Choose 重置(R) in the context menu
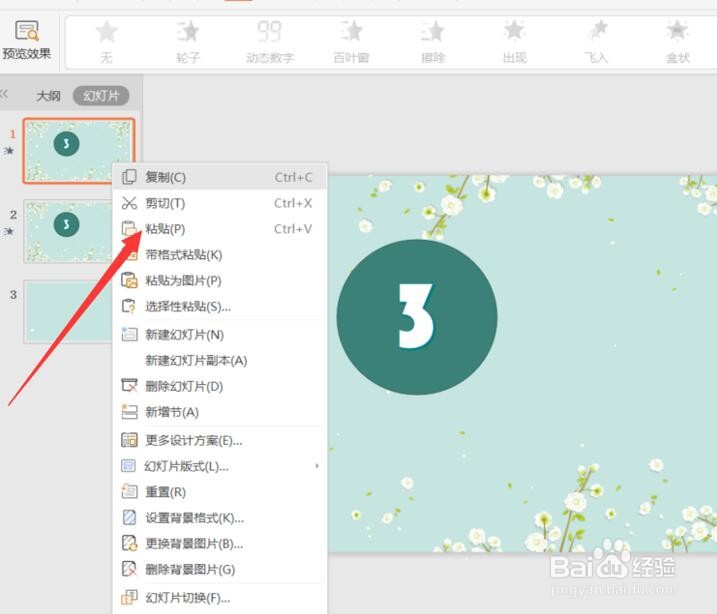 (220, 492)
